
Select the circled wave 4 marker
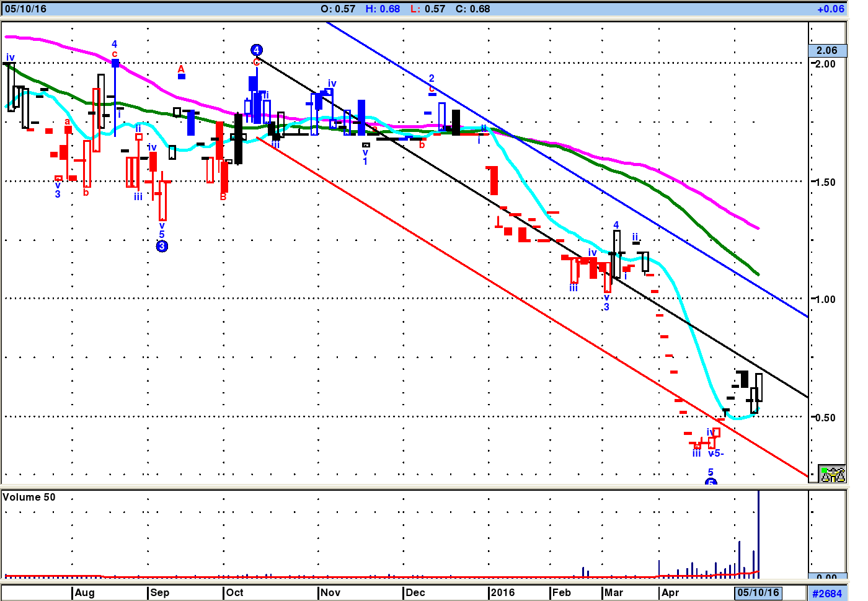[x=256, y=50]
